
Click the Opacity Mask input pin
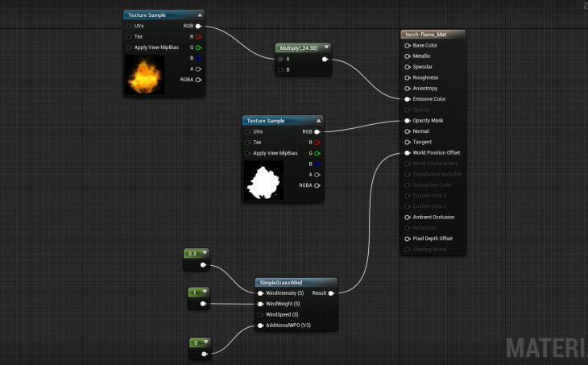[x=407, y=121]
